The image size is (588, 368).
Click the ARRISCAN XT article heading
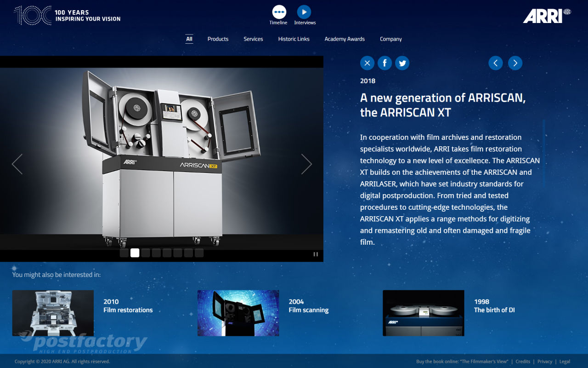[x=443, y=105]
